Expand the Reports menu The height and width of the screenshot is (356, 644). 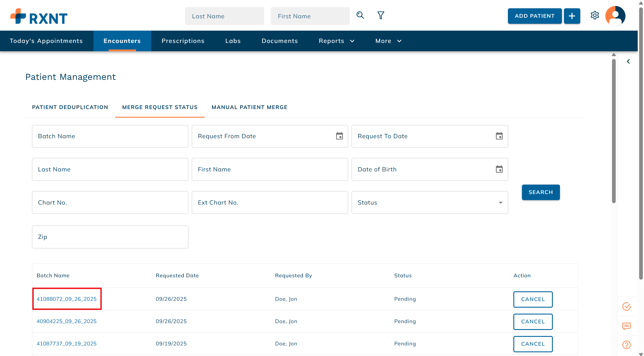[x=336, y=41]
